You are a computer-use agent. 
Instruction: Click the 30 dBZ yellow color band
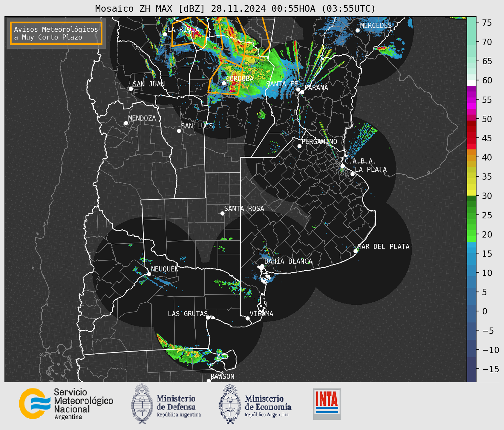[x=471, y=193]
